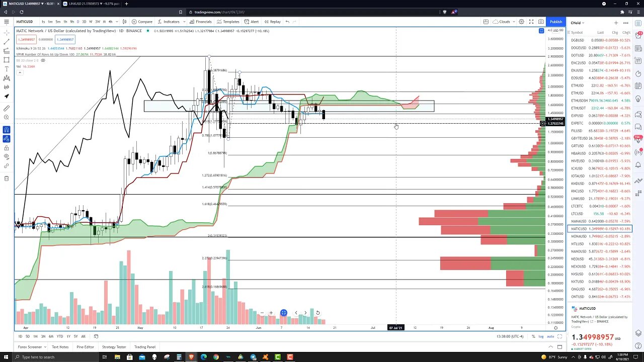644x362 pixels.
Task: Set date range to All
Action: [x=84, y=336]
